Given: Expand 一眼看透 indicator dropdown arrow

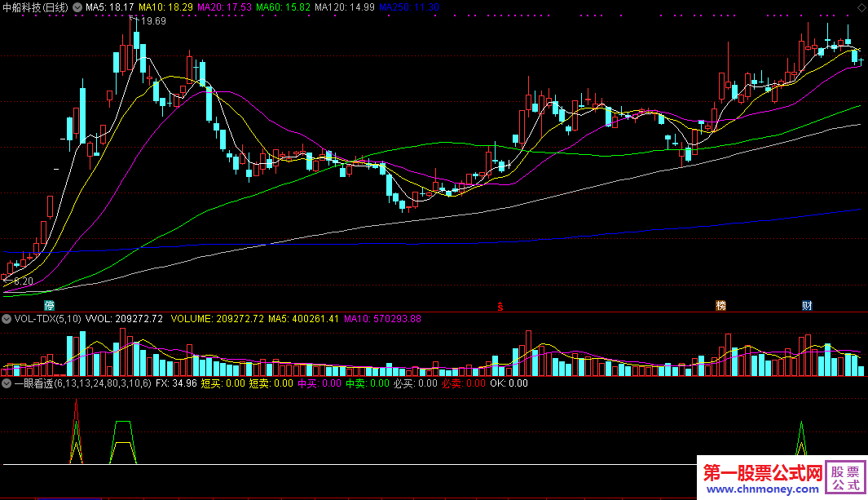Looking at the screenshot, I should click(x=7, y=383).
